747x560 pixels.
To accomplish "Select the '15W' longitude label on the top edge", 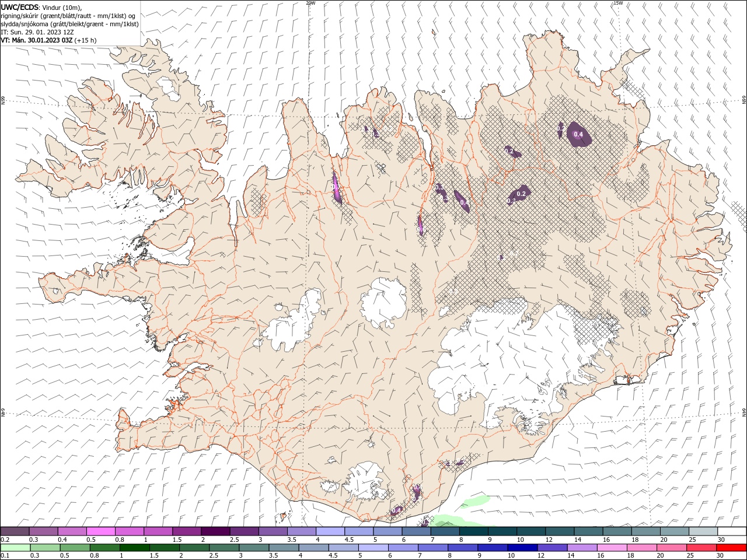I will pos(618,3).
